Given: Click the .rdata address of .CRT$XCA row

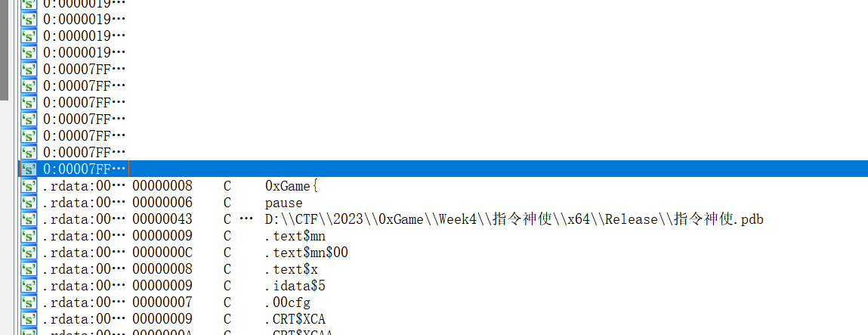Looking at the screenshot, I should pos(83,319).
